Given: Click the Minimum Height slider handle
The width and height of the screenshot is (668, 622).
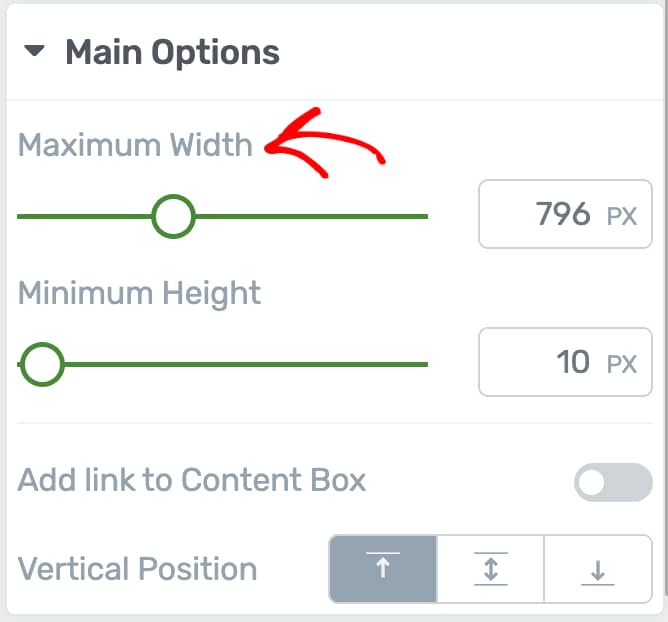Looking at the screenshot, I should point(42,364).
